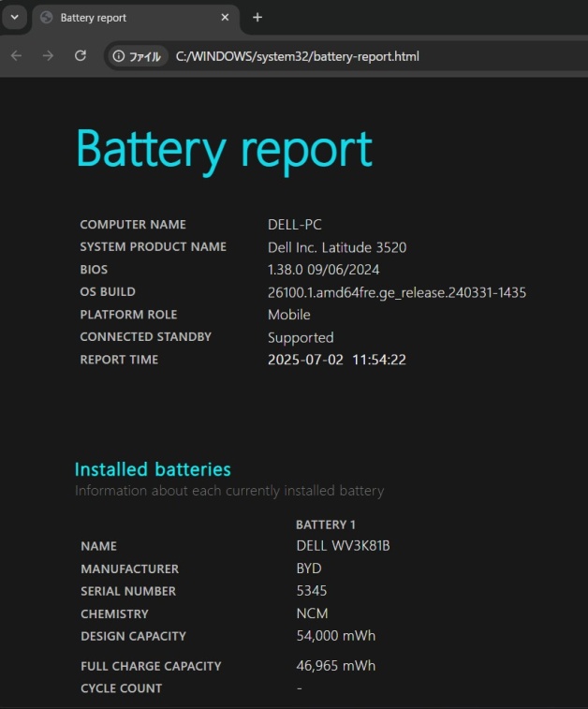Select the OS build 26100.1.amd64fre value
The width and height of the screenshot is (588, 709).
pyautogui.click(x=397, y=292)
